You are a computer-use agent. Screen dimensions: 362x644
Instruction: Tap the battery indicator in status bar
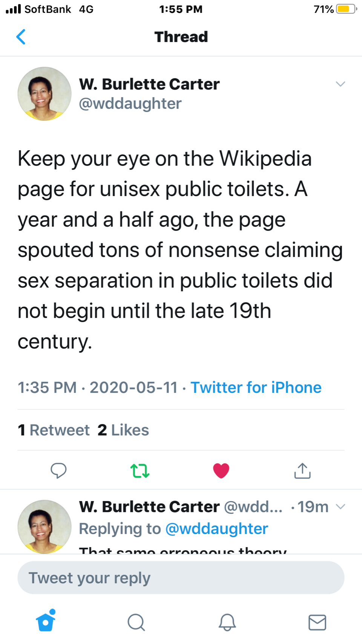346,9
